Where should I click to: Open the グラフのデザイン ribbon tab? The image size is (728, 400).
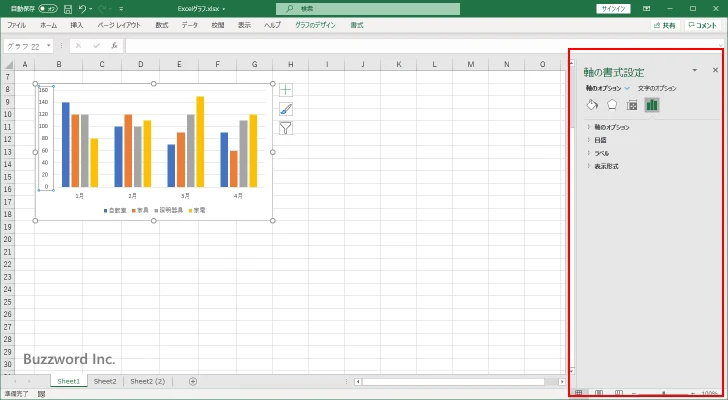coord(316,25)
